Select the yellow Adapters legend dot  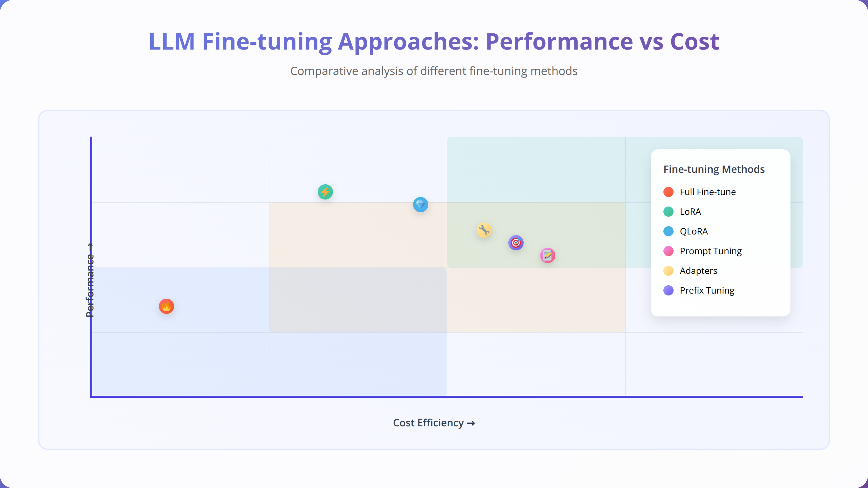pyautogui.click(x=668, y=271)
